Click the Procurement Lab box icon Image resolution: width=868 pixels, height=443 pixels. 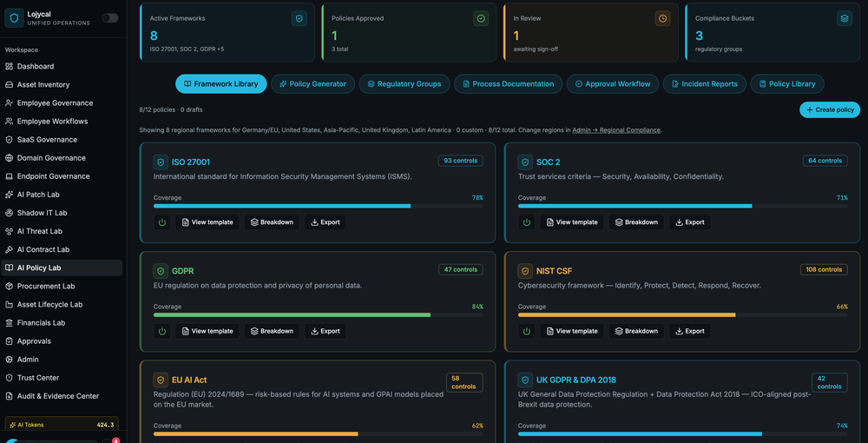click(9, 286)
